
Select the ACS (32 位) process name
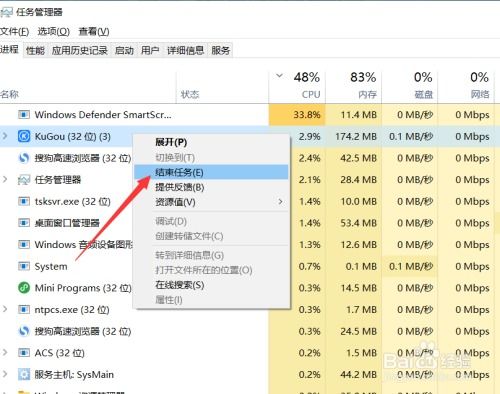pos(60,353)
